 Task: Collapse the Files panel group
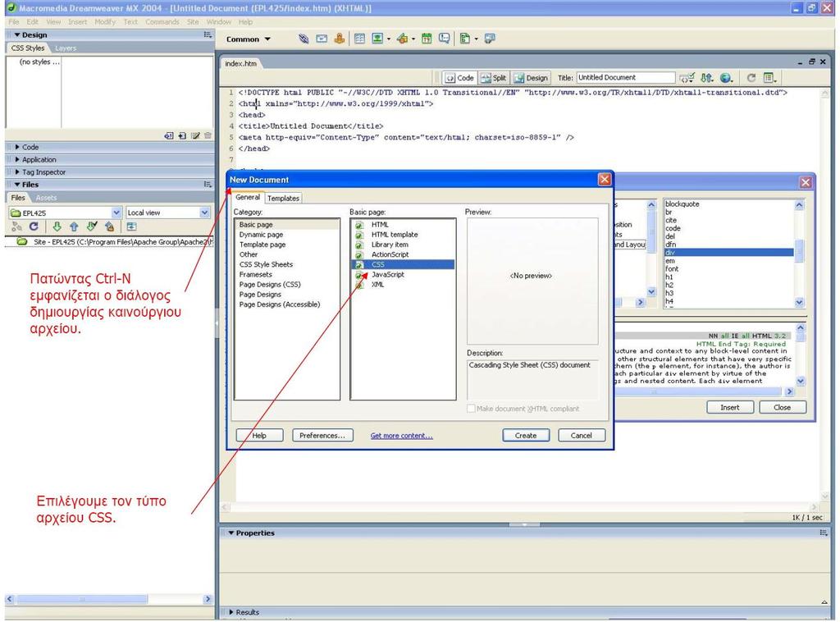point(18,185)
